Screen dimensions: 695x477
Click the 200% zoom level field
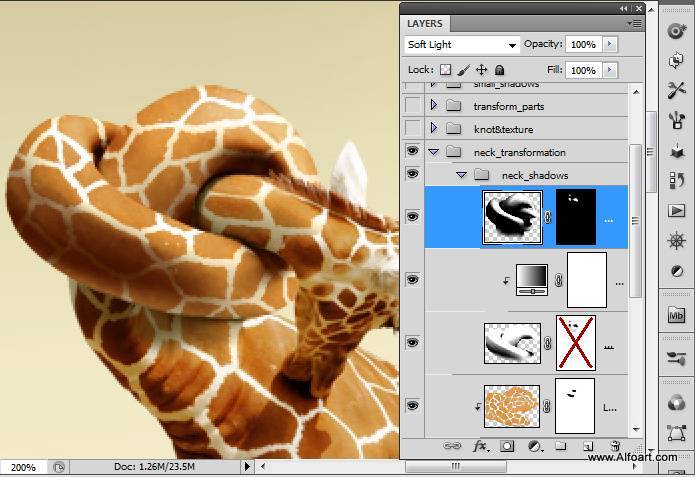click(24, 467)
